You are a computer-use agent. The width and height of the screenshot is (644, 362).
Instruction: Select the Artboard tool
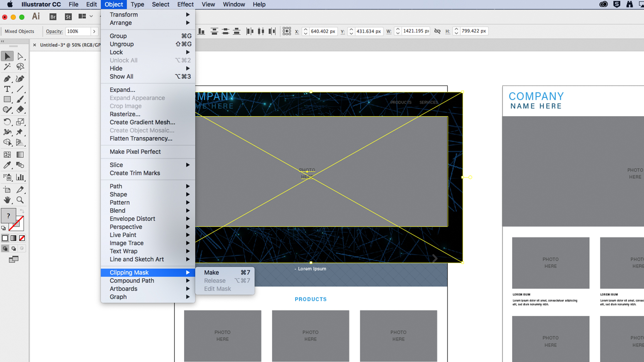(x=7, y=190)
